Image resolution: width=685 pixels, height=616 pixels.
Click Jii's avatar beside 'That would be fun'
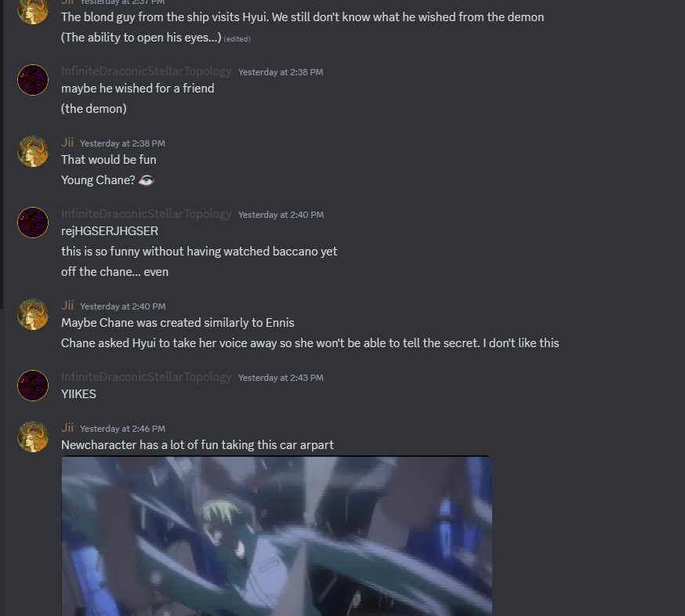[33, 151]
